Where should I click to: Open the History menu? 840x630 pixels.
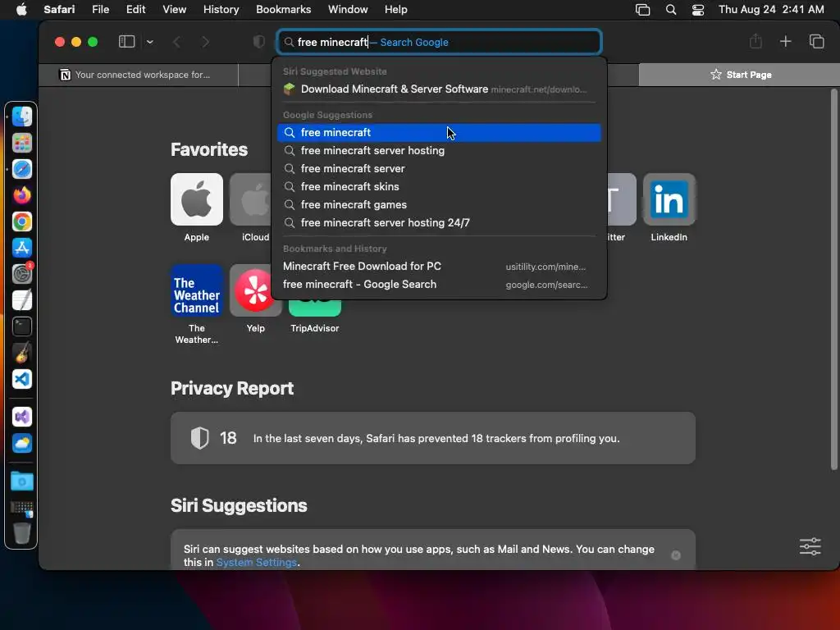point(221,9)
